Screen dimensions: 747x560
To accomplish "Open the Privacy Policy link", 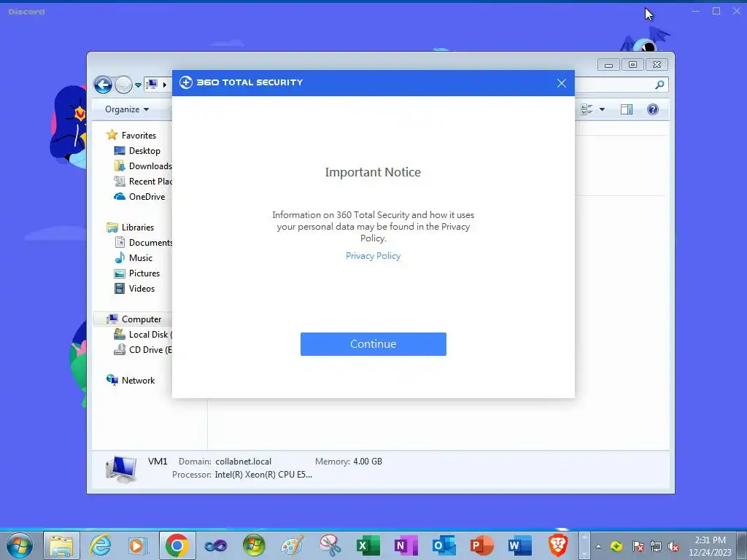I will tap(373, 256).
